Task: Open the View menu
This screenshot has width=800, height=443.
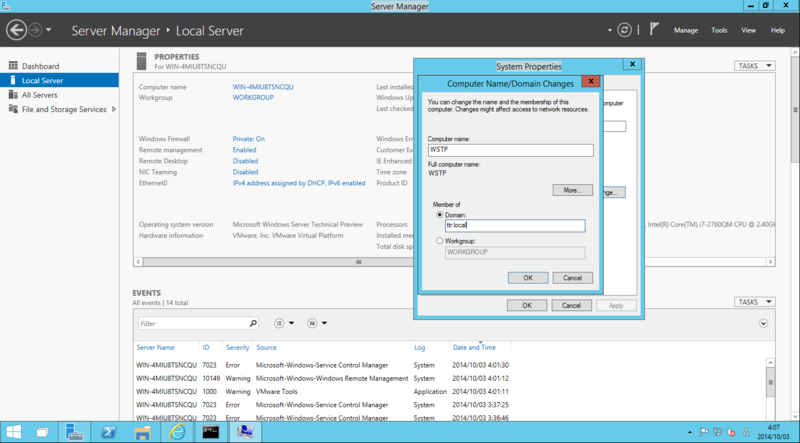Action: [x=748, y=30]
